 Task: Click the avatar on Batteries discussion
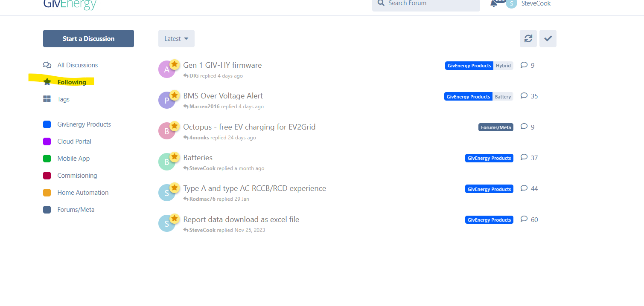pos(167,162)
